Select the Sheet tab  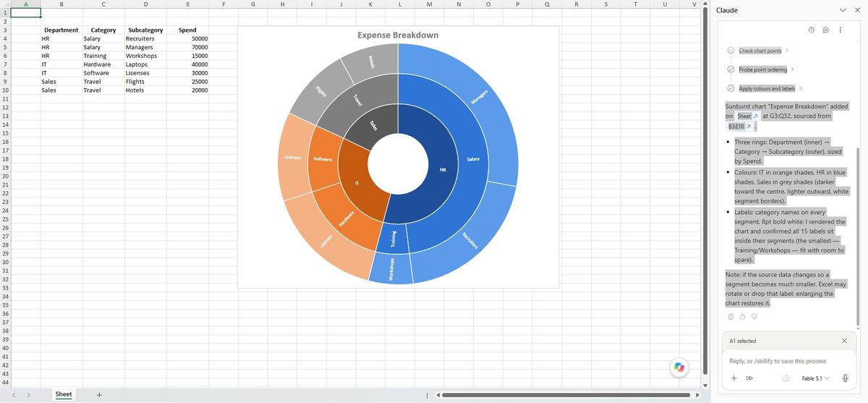tap(64, 394)
